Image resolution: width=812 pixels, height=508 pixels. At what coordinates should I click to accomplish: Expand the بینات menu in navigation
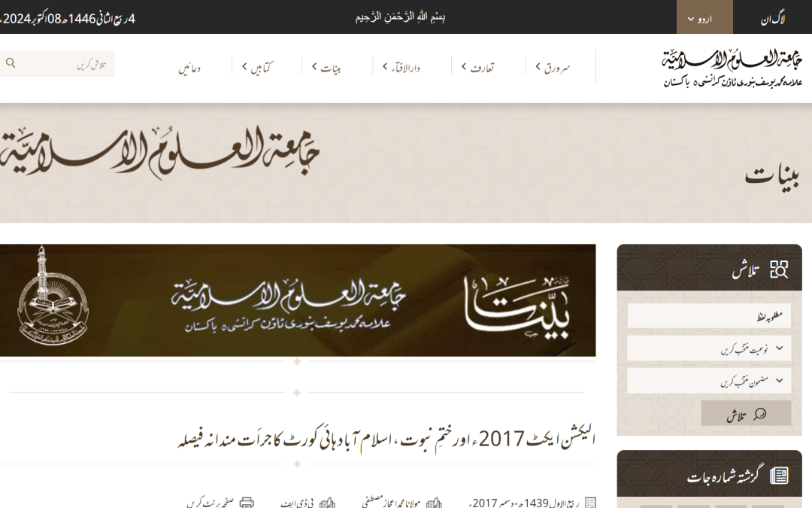point(326,68)
